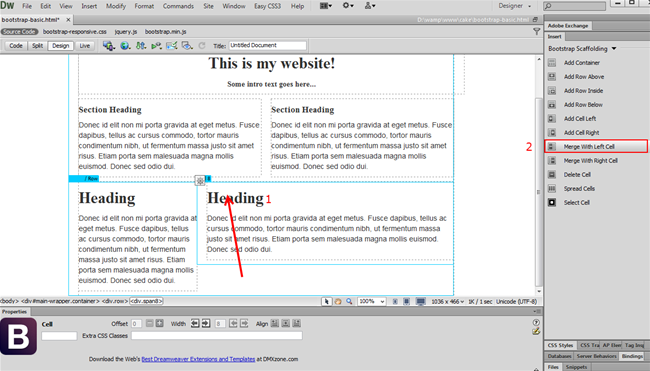Select the Zoom magnifier tool in status bar
Screen dimensions: 650x371
349,301
